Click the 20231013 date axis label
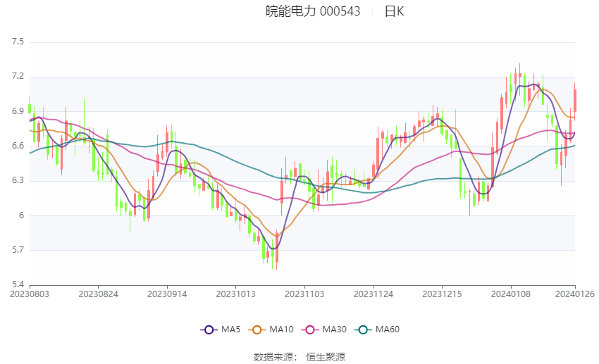The height and width of the screenshot is (364, 599). pos(235,294)
